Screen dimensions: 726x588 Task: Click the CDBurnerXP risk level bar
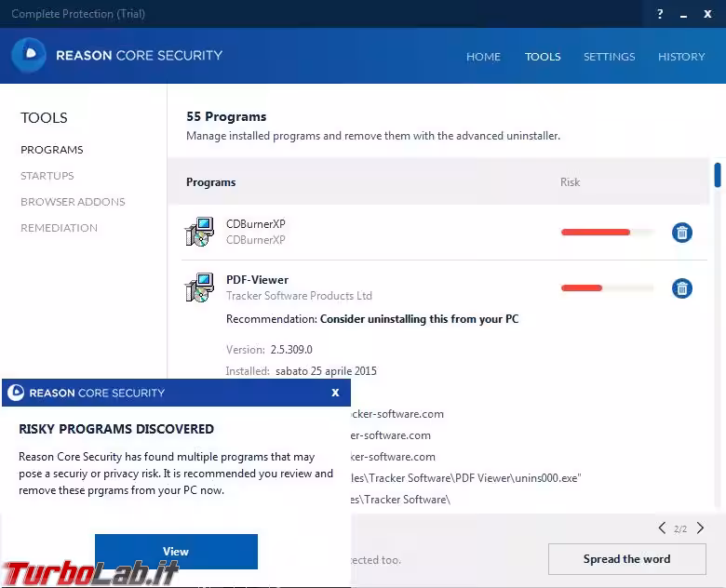tap(607, 233)
